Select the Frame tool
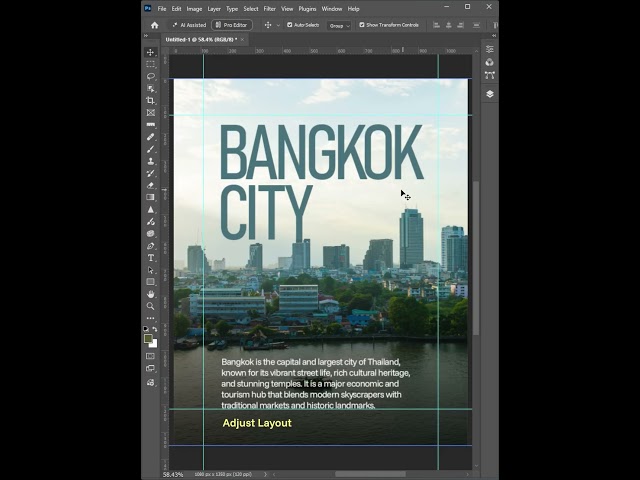Viewport: 640px width, 480px height. 151,113
